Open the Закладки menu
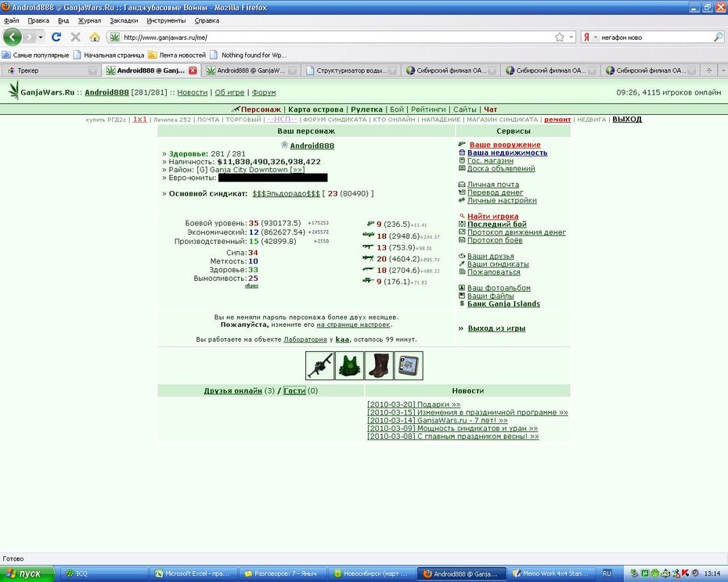Screen dimensions: 728x582 [124, 20]
